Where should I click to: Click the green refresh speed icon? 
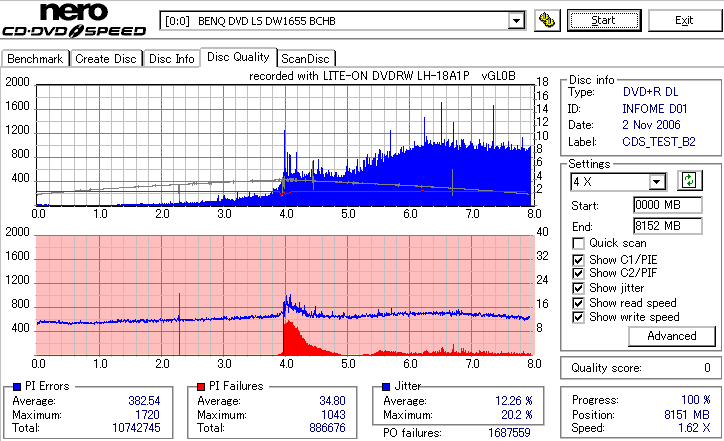coord(689,180)
